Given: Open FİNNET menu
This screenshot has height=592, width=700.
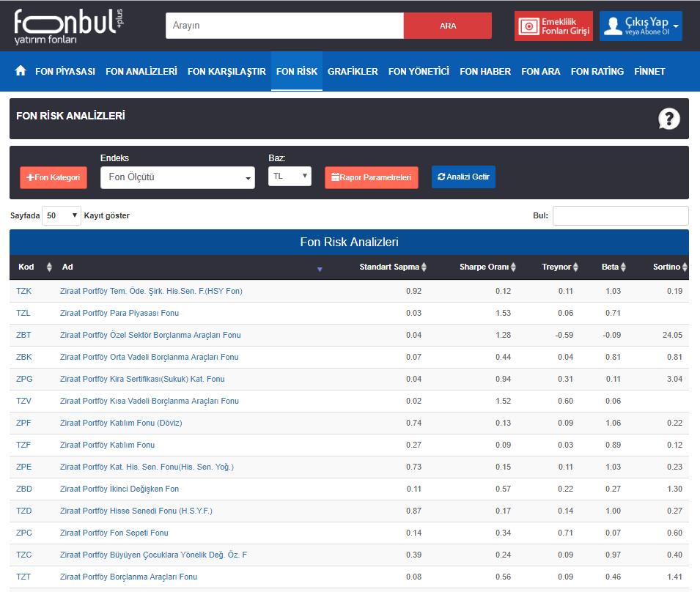Looking at the screenshot, I should pyautogui.click(x=649, y=71).
